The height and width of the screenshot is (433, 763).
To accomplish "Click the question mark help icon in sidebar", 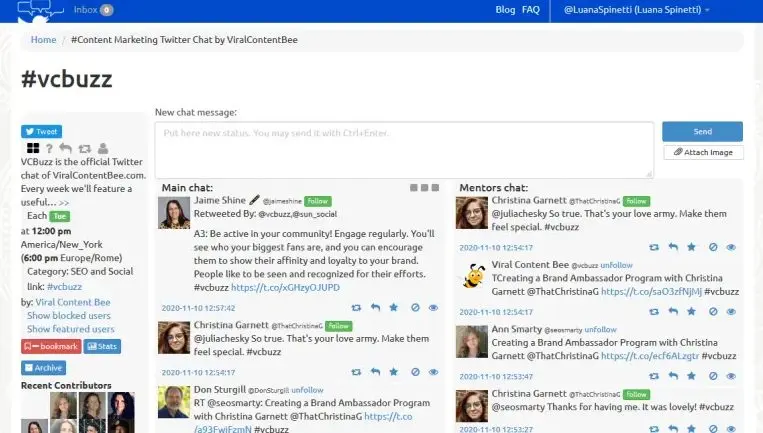I will tap(48, 149).
